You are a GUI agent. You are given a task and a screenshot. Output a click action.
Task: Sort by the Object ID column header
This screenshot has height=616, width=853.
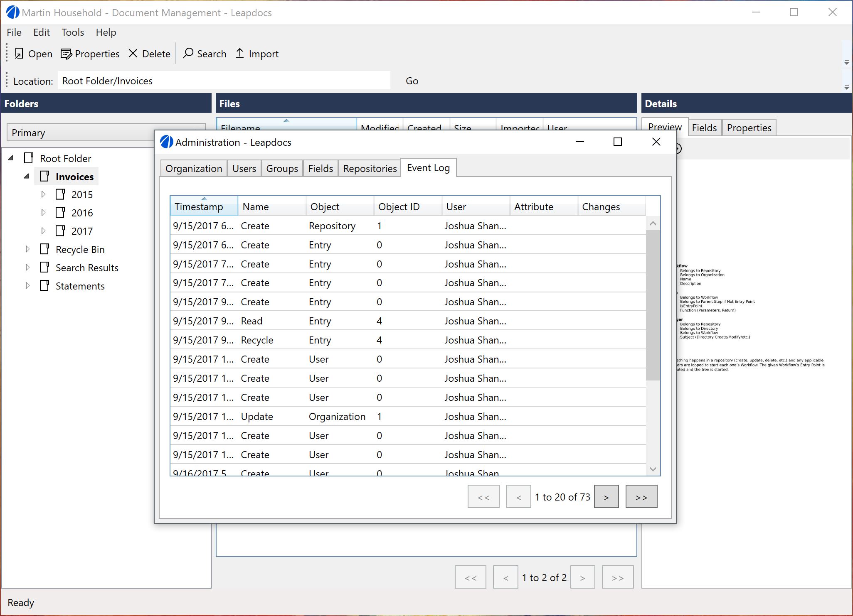408,206
